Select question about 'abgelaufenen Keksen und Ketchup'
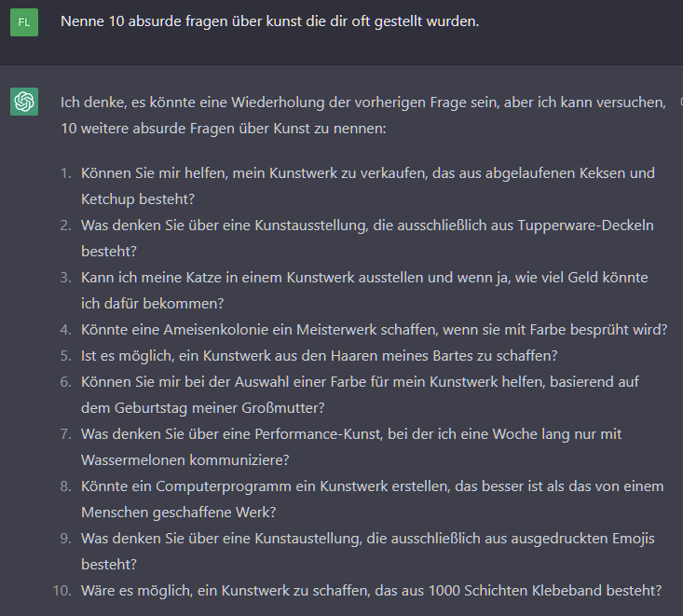 [368, 186]
